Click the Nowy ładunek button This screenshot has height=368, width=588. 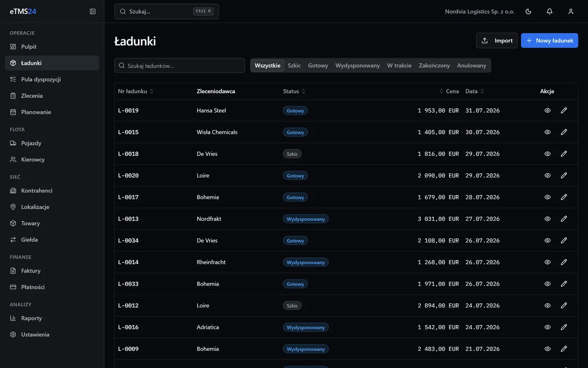(549, 40)
